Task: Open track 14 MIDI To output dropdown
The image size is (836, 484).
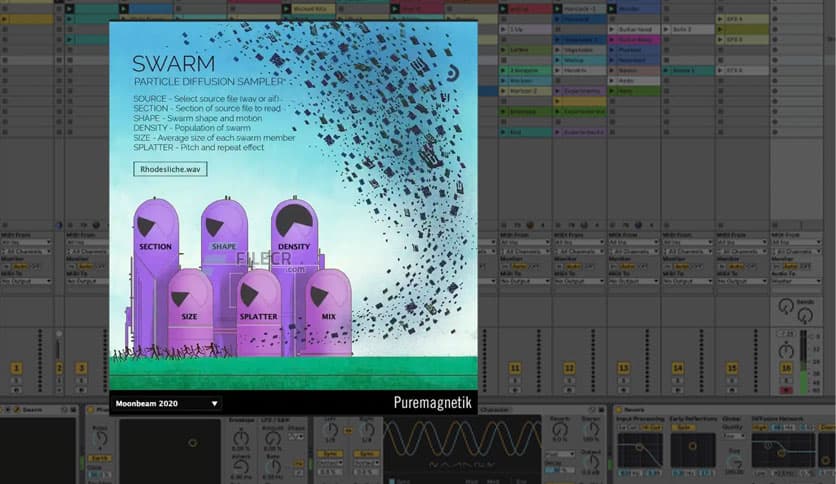Action: click(x=688, y=281)
